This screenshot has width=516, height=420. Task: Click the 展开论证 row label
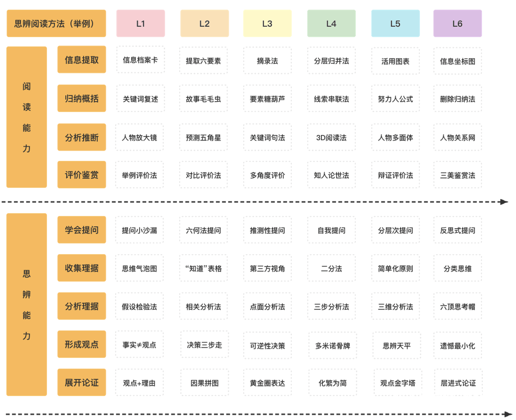coord(82,383)
